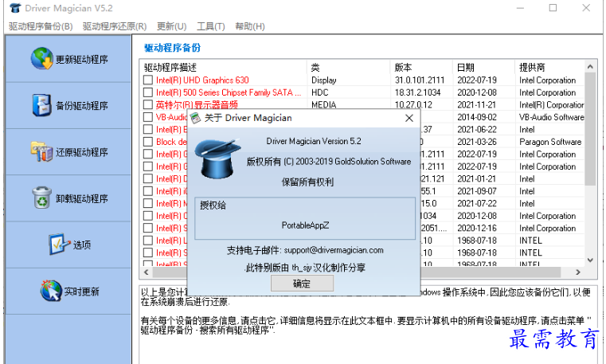The image size is (606, 364).
Task: Sort by 日期 column header
Action: click(483, 67)
